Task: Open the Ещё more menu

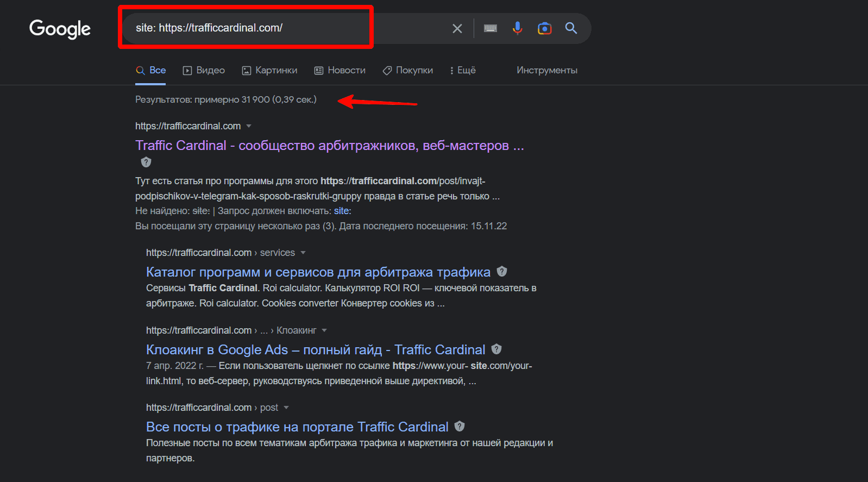Action: click(463, 71)
